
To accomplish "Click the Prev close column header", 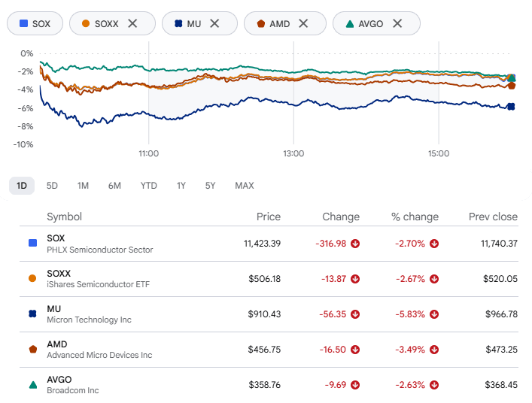I will [493, 217].
